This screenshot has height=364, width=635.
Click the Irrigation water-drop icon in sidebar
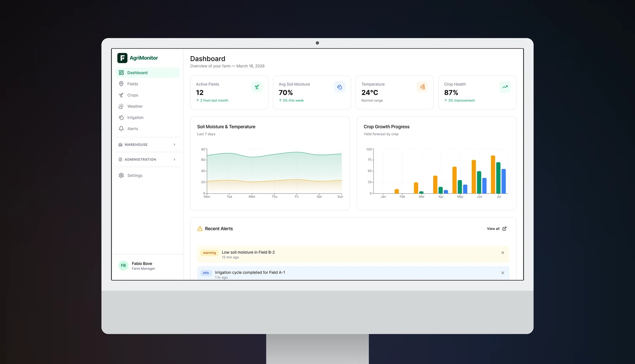[x=121, y=117]
